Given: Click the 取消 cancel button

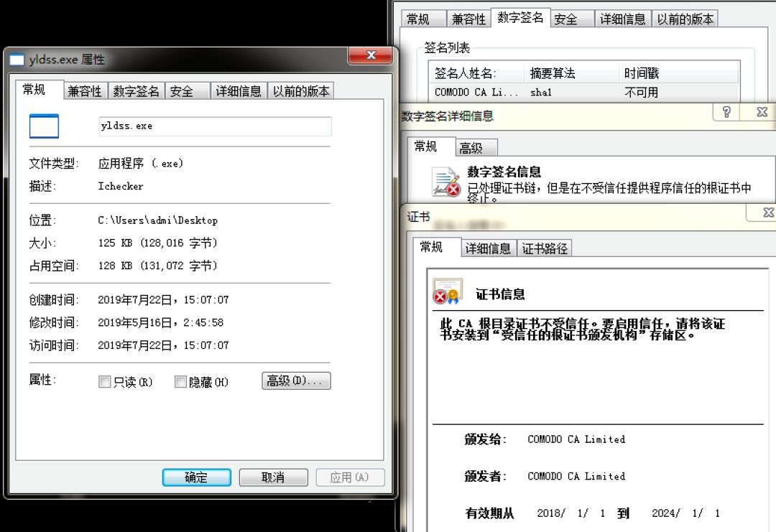Looking at the screenshot, I should (273, 477).
